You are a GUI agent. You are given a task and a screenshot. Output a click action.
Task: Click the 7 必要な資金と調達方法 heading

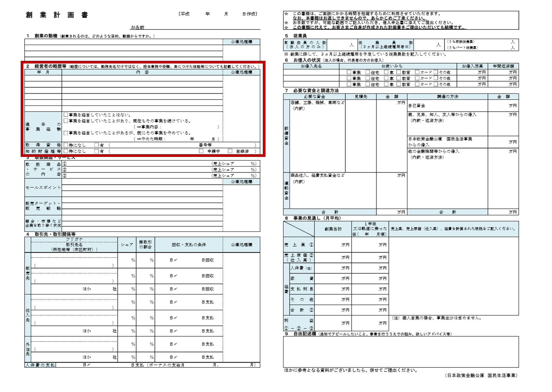[312, 90]
